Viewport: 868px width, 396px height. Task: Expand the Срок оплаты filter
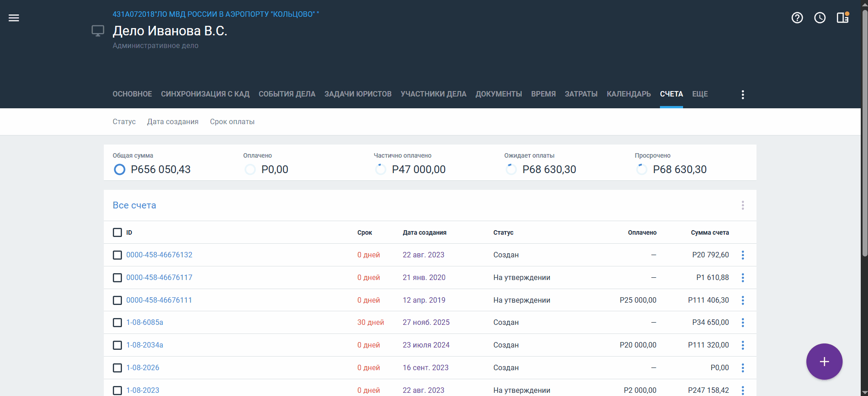pos(232,122)
